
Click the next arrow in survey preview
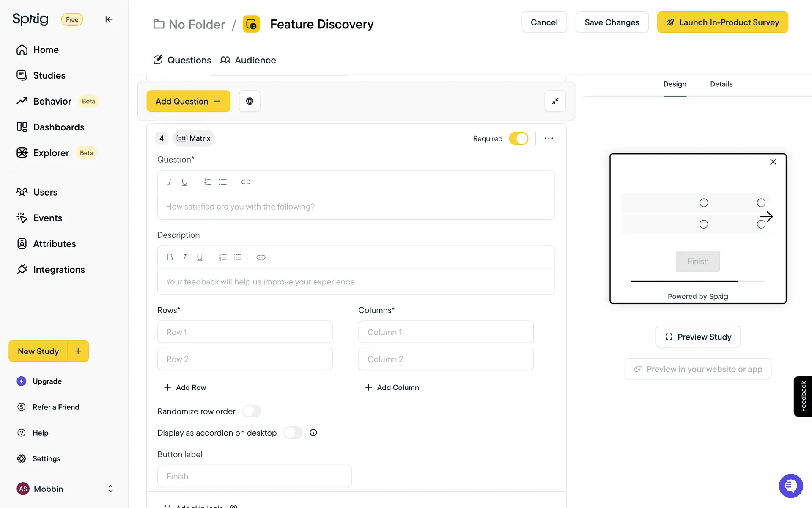pyautogui.click(x=766, y=217)
